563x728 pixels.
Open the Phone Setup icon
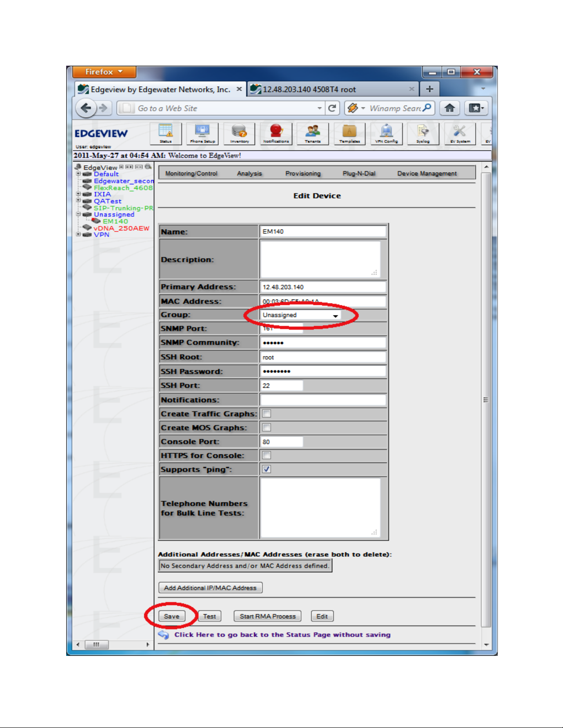pos(202,134)
